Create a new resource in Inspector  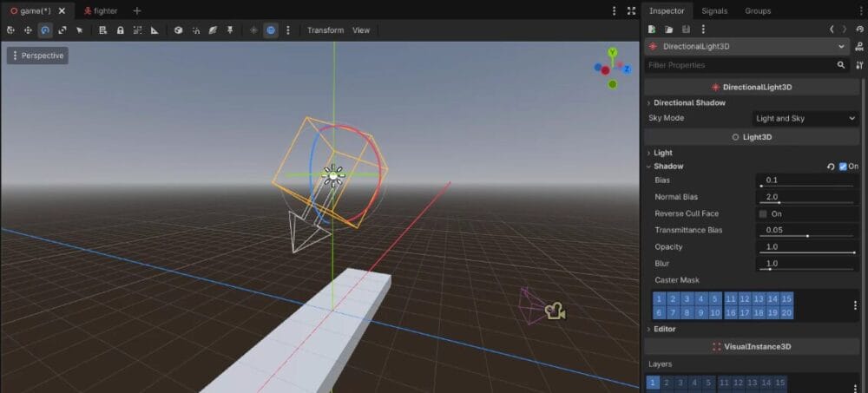(652, 29)
